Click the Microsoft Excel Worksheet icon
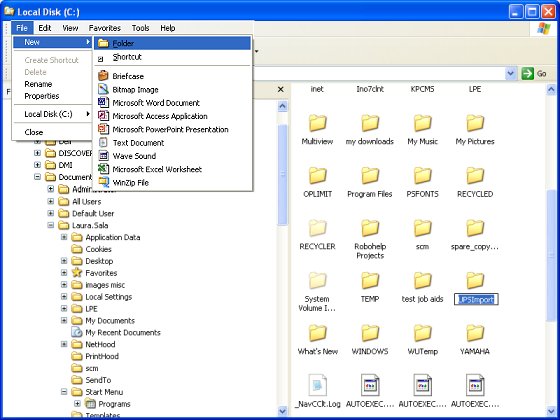Viewport: 560px width, 420px height. point(103,169)
